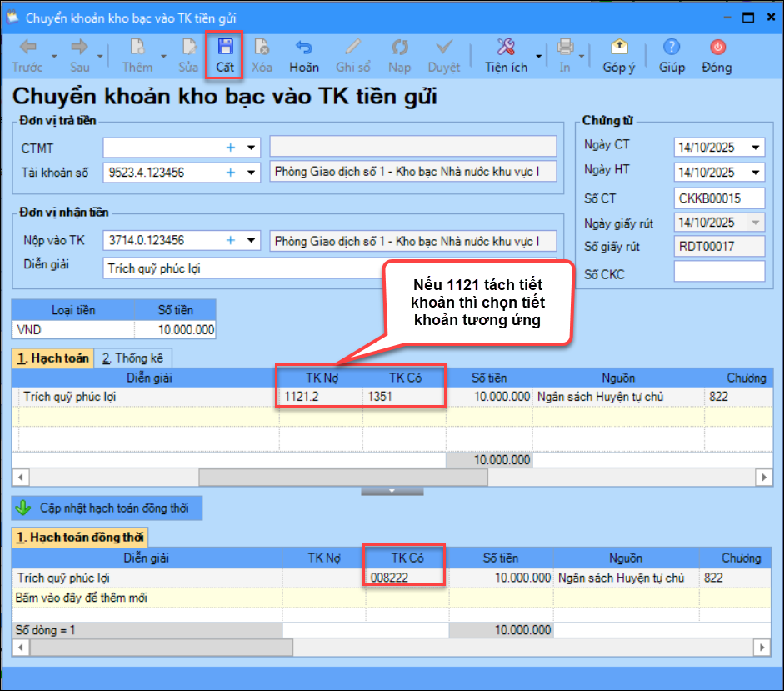Click the In (print) toolbar icon

click(565, 48)
